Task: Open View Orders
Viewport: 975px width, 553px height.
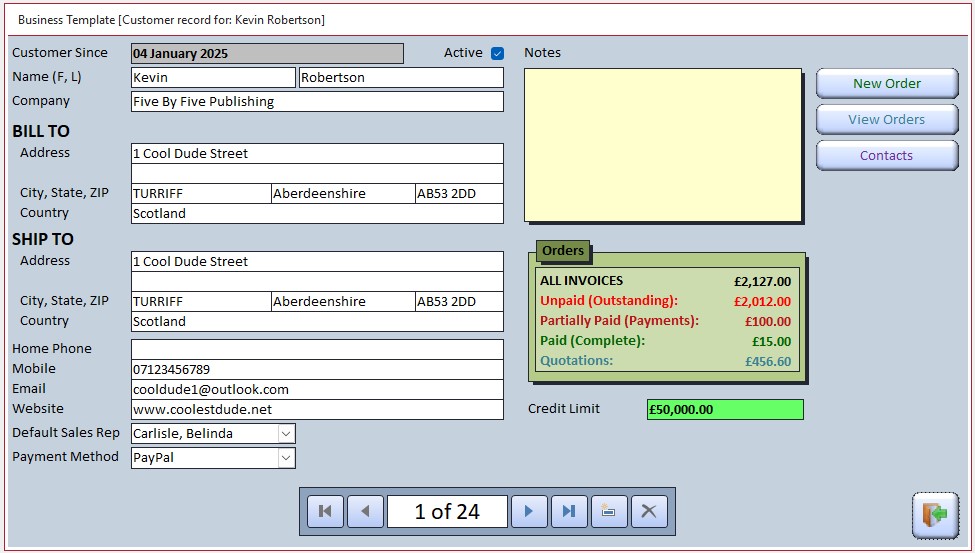Action: pyautogui.click(x=886, y=120)
